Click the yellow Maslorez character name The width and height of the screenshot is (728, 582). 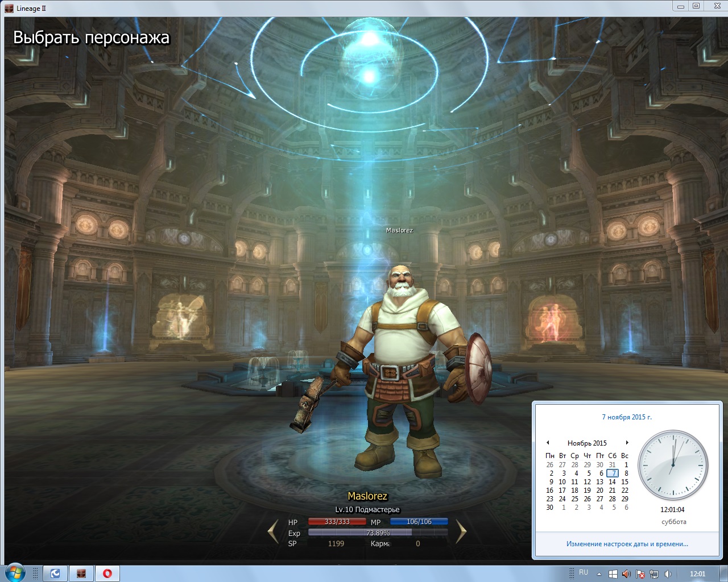click(x=367, y=496)
